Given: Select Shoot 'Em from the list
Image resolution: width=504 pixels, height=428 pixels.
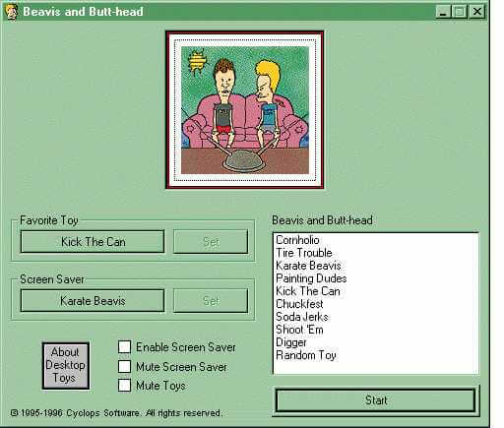Looking at the screenshot, I should [x=299, y=330].
